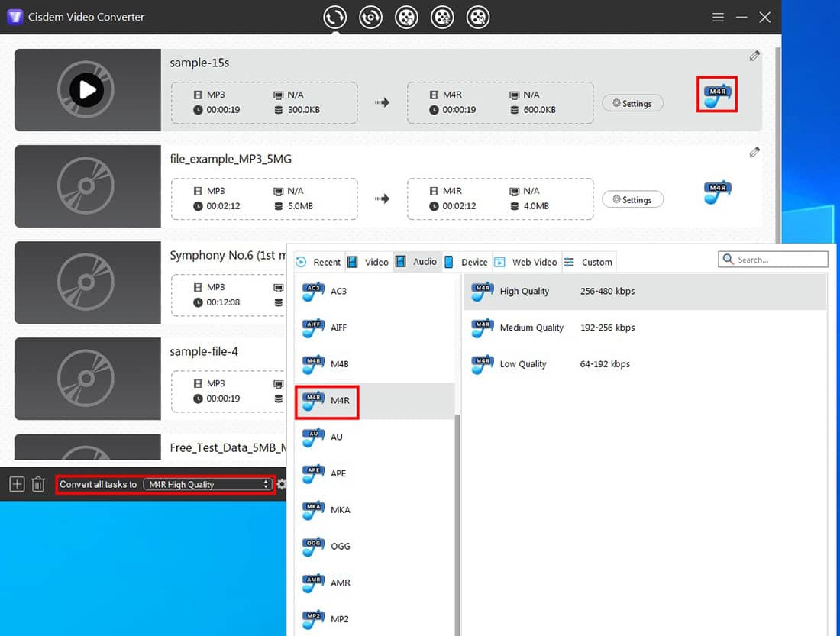
Task: Open the Device format tab
Action: [x=467, y=262]
